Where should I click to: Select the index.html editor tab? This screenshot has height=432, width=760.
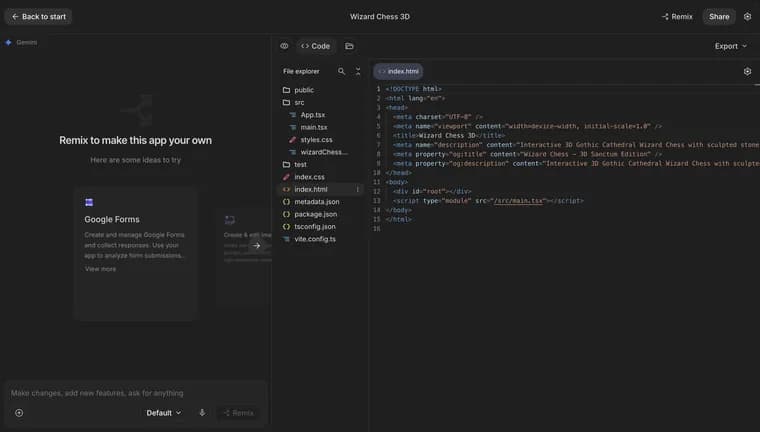(398, 71)
